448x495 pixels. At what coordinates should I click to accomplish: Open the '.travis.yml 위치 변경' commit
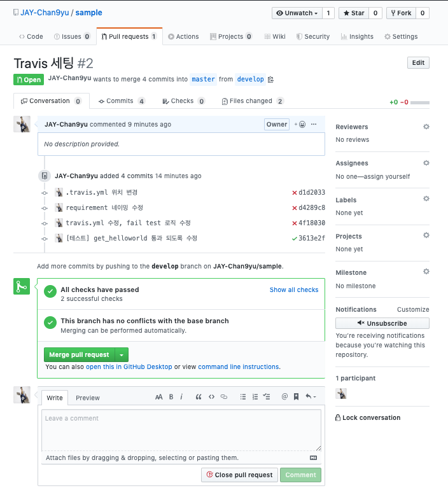coord(101,192)
